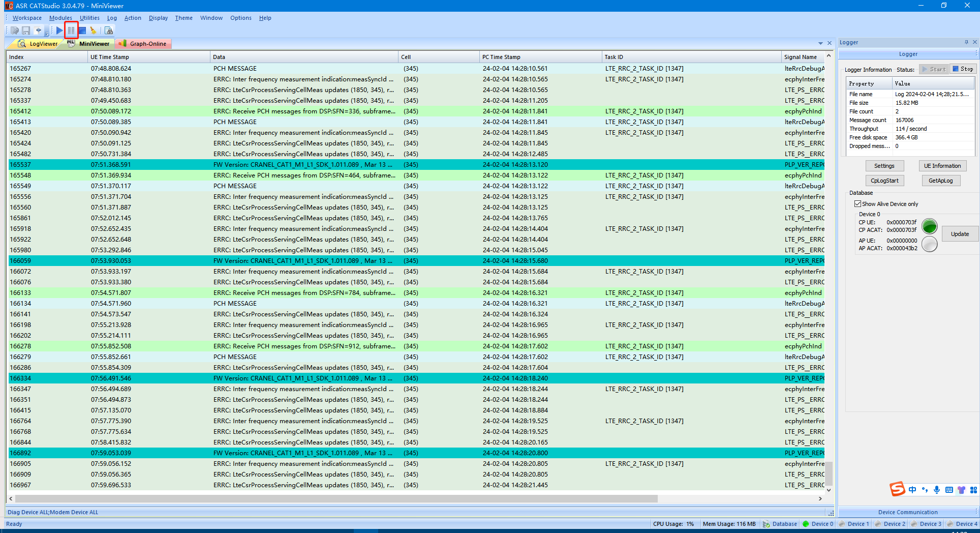Viewport: 980px width, 533px height.
Task: Expand the Logger panel header options
Action: pyautogui.click(x=976, y=54)
